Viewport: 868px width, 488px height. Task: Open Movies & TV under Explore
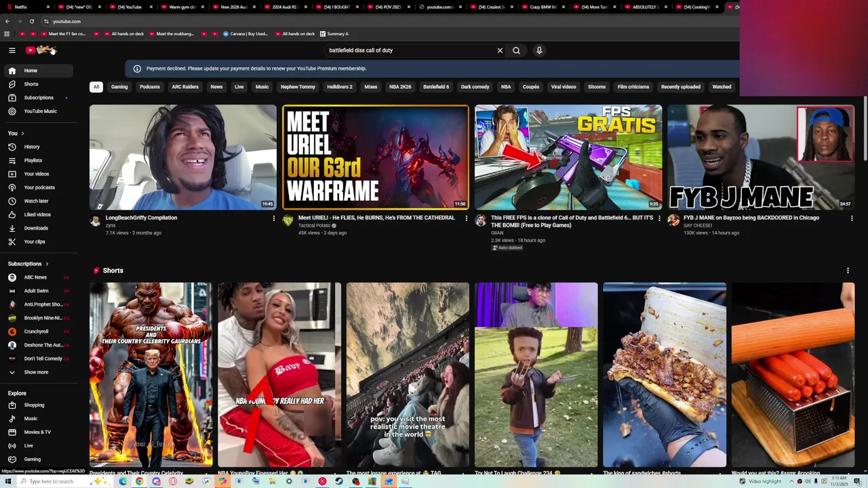[x=39, y=432]
